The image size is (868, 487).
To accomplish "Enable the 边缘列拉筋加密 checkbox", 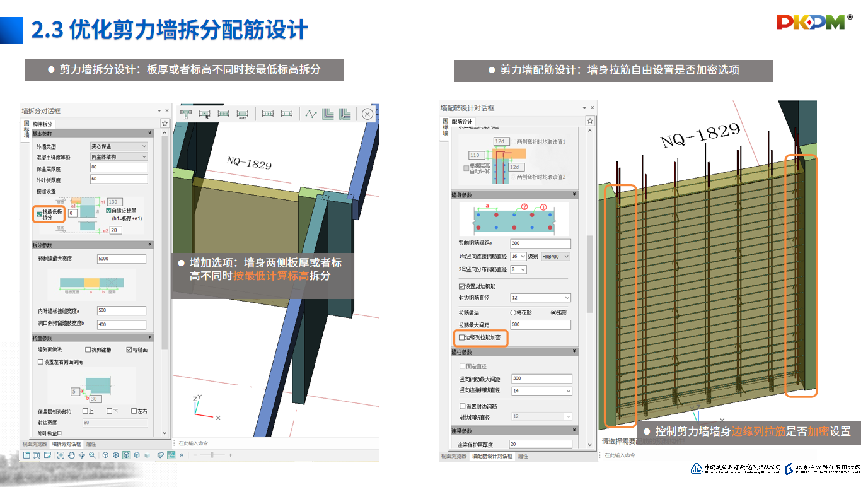I will (x=461, y=338).
